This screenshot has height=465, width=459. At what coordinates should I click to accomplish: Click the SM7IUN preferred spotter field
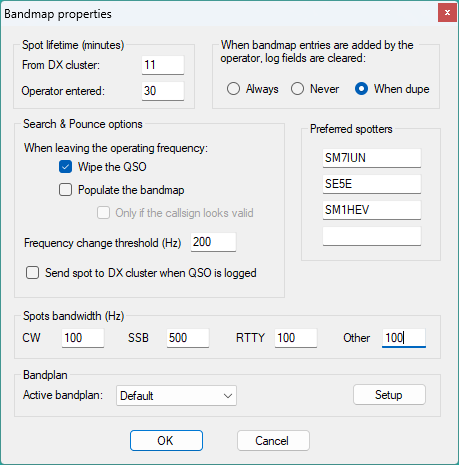[372, 158]
